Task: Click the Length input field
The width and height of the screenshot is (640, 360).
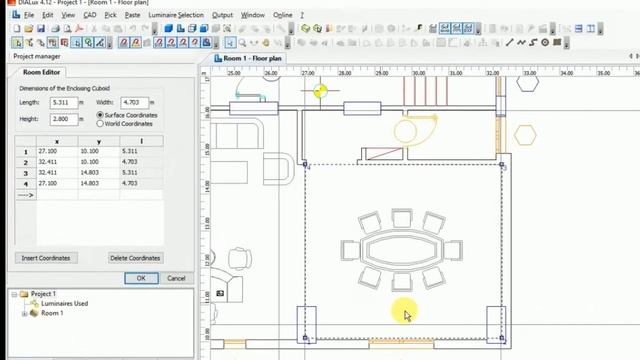Action: point(64,102)
